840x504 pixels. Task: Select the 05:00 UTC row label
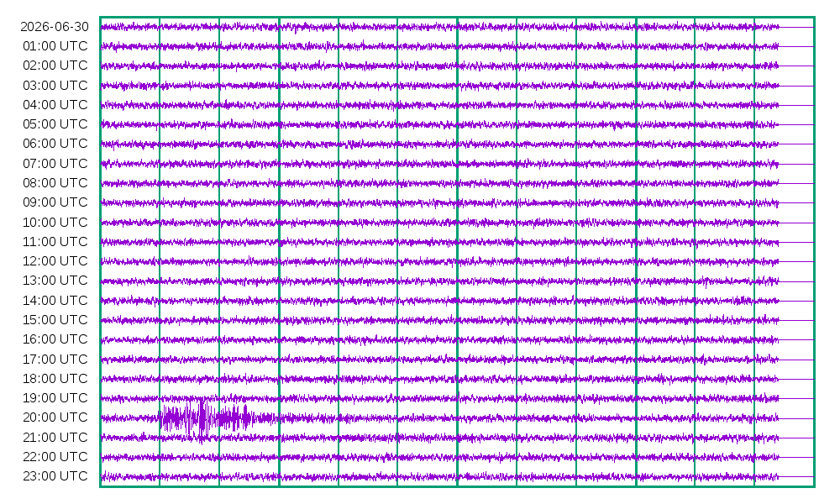[x=55, y=124]
